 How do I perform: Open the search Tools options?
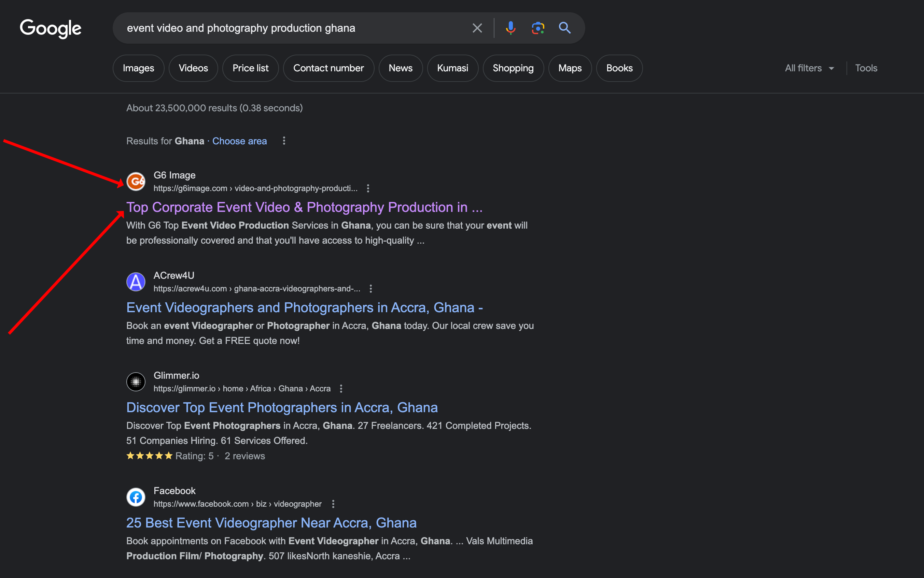pyautogui.click(x=866, y=68)
